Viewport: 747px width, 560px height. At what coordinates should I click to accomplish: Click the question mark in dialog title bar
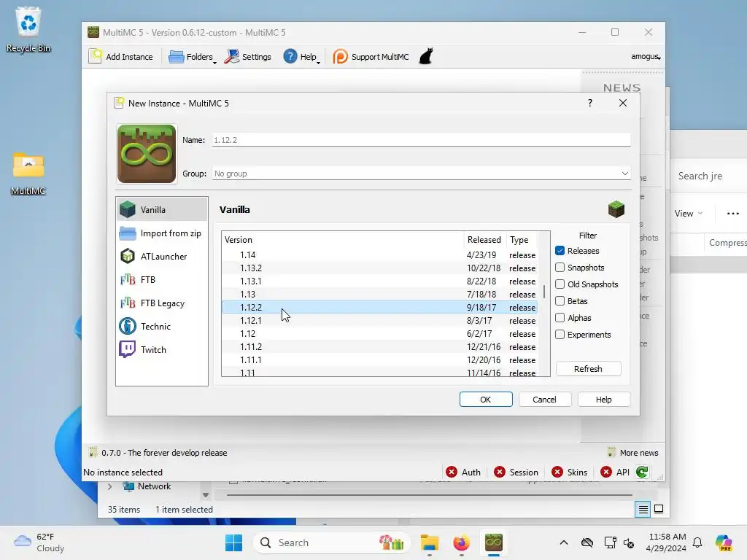[589, 103]
